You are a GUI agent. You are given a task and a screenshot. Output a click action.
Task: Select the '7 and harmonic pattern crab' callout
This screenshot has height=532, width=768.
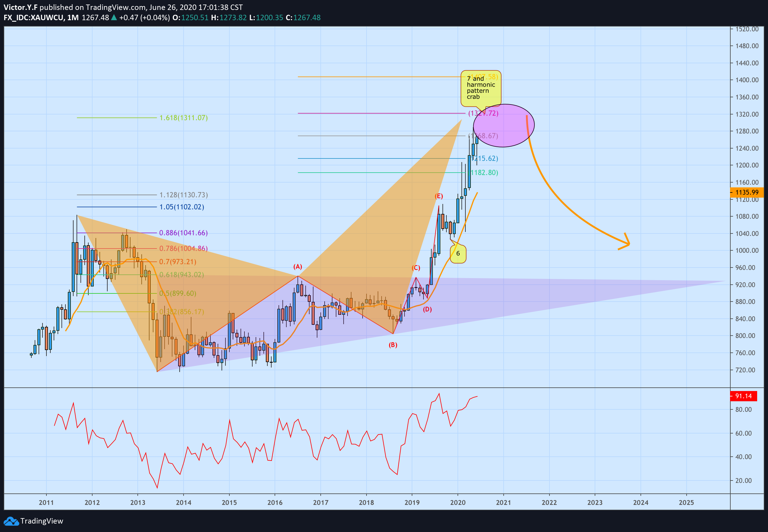pos(481,88)
